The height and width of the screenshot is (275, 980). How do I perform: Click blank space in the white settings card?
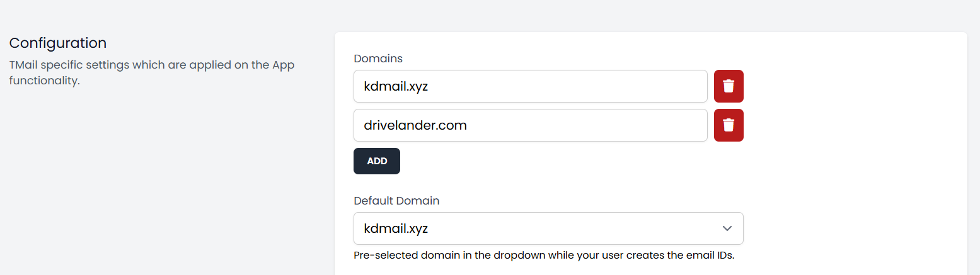851,157
